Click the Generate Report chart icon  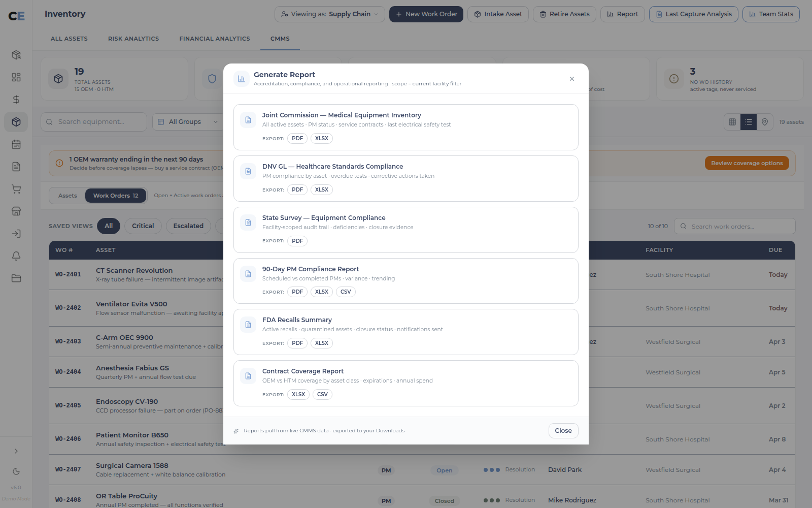coord(242,79)
